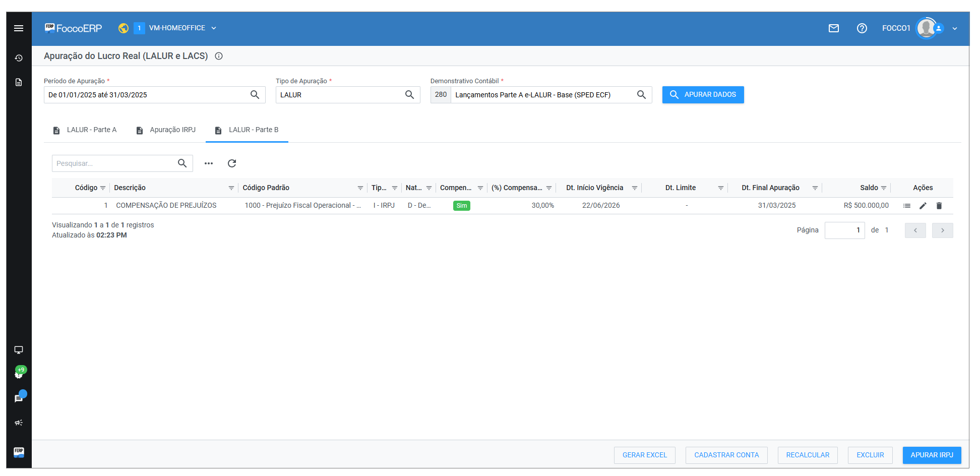Open the document icon in sidebar

(x=19, y=82)
